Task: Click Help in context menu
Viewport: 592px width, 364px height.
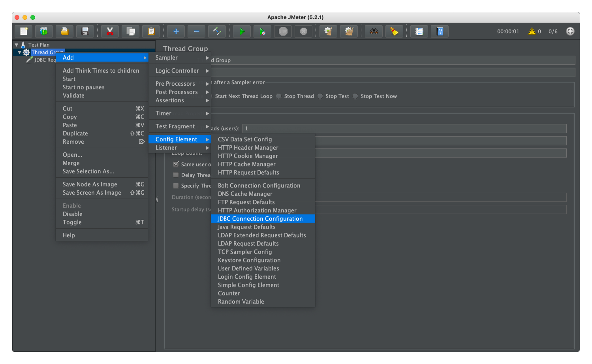Action: (x=102, y=235)
